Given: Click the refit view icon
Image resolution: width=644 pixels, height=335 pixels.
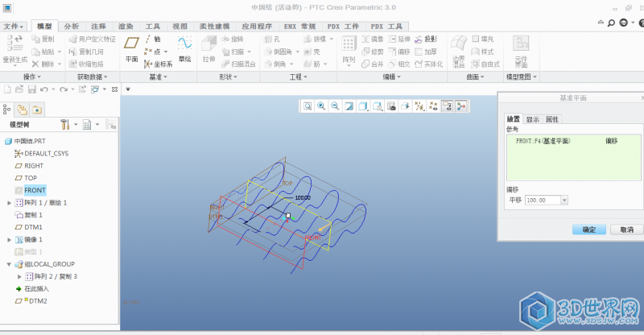Looking at the screenshot, I should click(308, 105).
